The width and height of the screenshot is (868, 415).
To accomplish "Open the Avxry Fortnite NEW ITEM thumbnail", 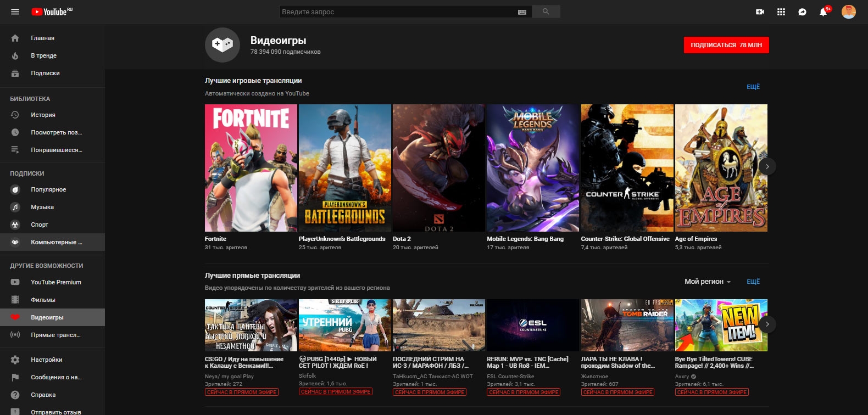I will [x=721, y=325].
